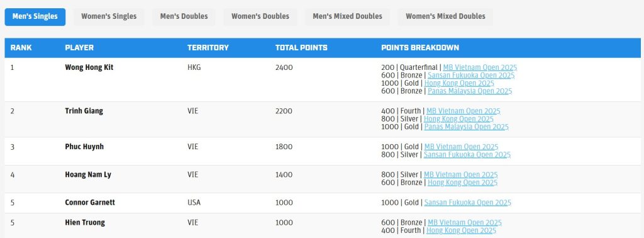The width and height of the screenshot is (644, 238).
Task: Open Hoang Nam Ly's MB Vietnam Open 2025 link
Action: (460, 174)
